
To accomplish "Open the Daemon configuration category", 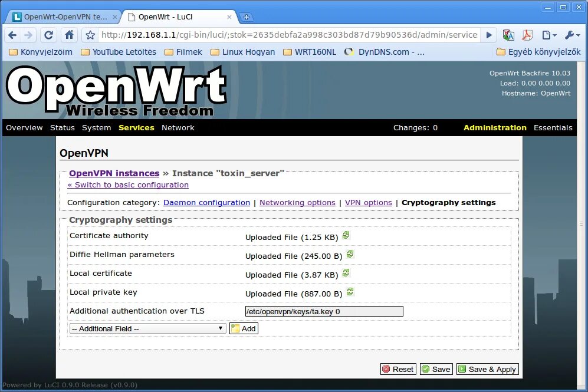I will tap(206, 203).
